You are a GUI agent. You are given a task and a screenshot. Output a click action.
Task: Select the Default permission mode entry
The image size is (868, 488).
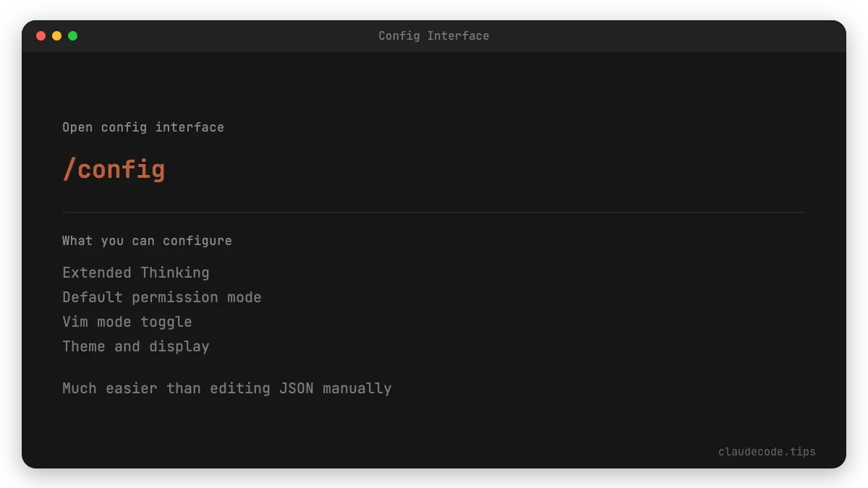coord(162,297)
